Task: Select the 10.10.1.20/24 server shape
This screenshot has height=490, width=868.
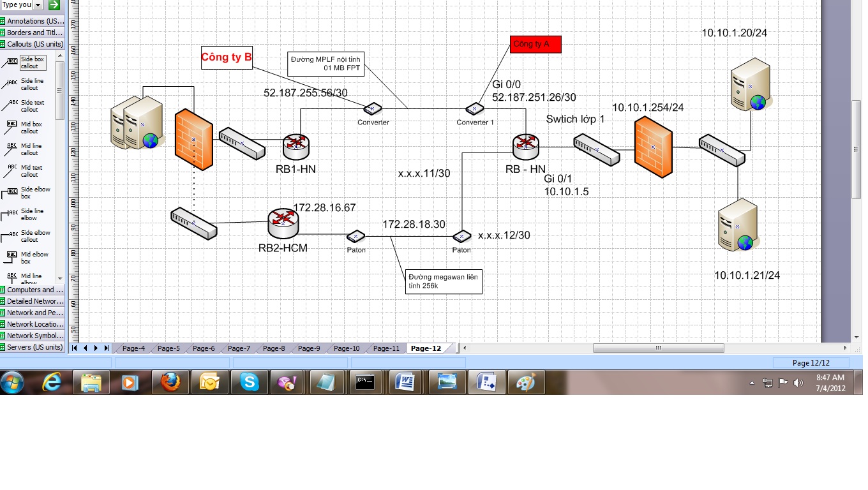Action: point(750,84)
